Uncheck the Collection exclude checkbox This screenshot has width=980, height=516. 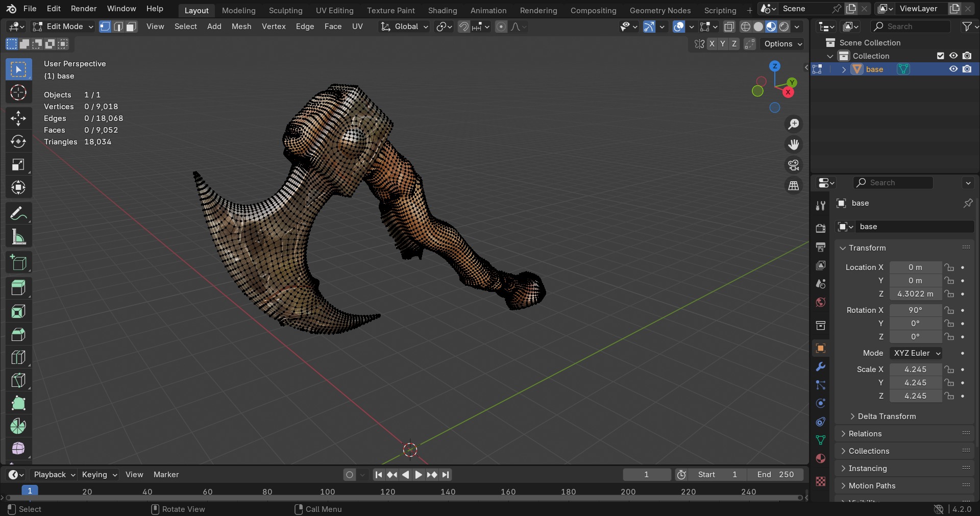(x=941, y=56)
